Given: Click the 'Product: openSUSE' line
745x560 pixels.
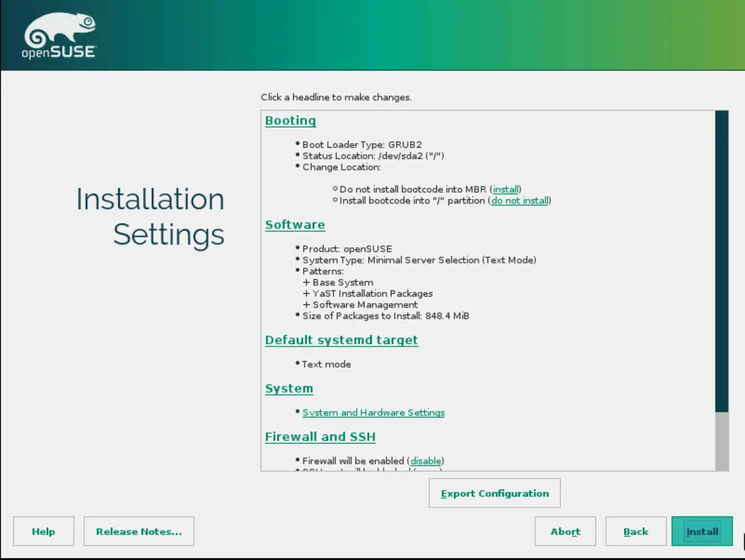Looking at the screenshot, I should coord(347,249).
